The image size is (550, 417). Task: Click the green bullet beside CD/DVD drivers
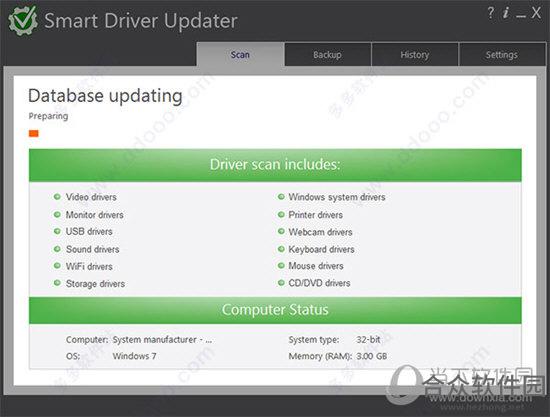coord(281,283)
